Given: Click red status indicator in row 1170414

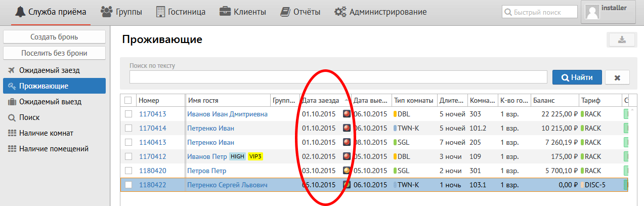Looking at the screenshot, I should [x=347, y=128].
